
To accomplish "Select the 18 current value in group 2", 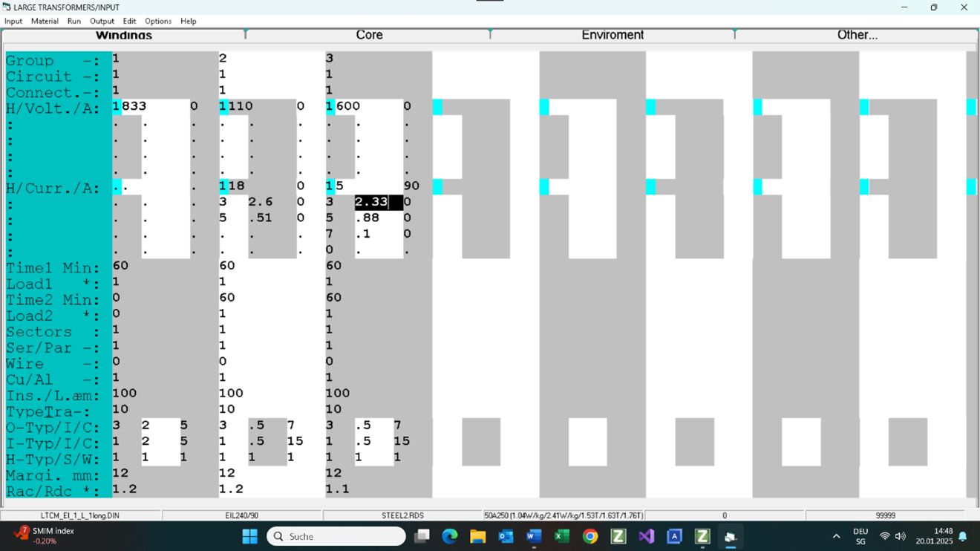I will [237, 186].
